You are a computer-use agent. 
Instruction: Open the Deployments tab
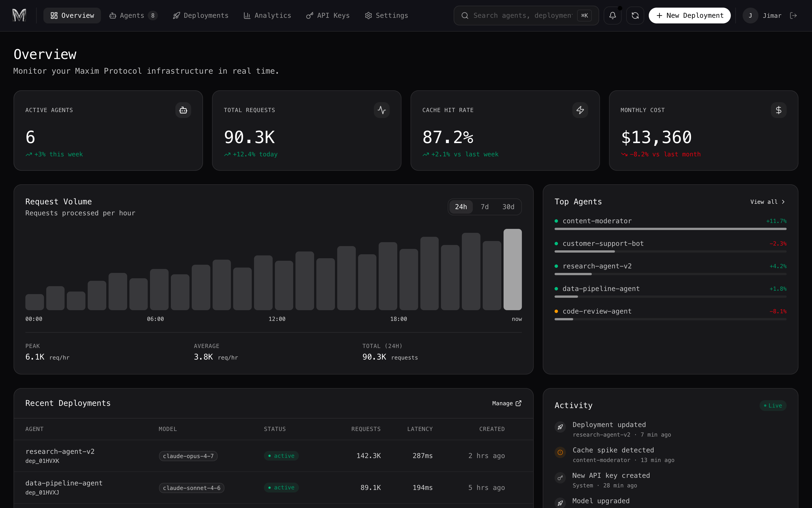coord(201,16)
